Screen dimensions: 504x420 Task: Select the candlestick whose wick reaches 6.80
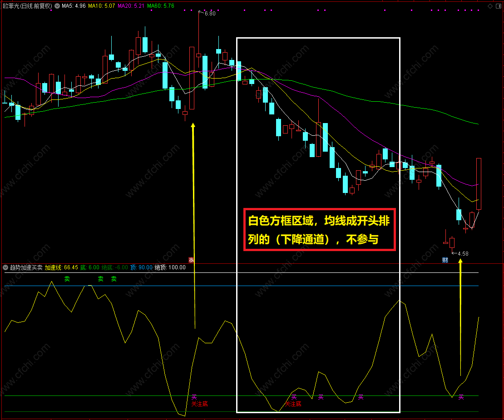click(x=198, y=55)
